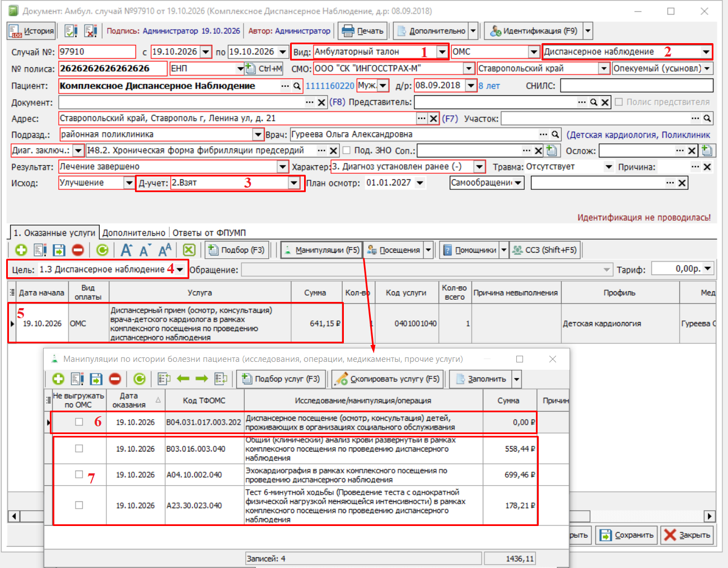This screenshot has width=728, height=568.
Task: Click the save floppy icon in Оказанные услуги toolbar
Action: (x=59, y=250)
